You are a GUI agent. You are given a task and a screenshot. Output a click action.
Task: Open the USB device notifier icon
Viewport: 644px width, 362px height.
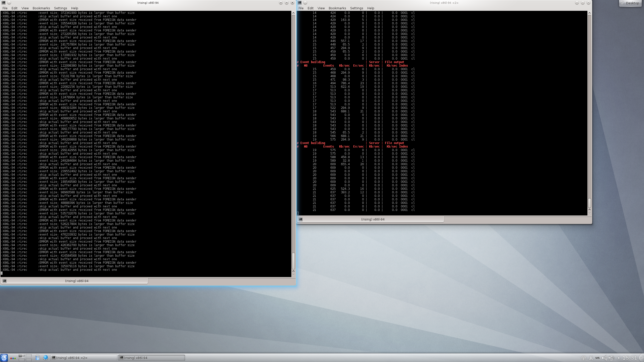click(611, 358)
